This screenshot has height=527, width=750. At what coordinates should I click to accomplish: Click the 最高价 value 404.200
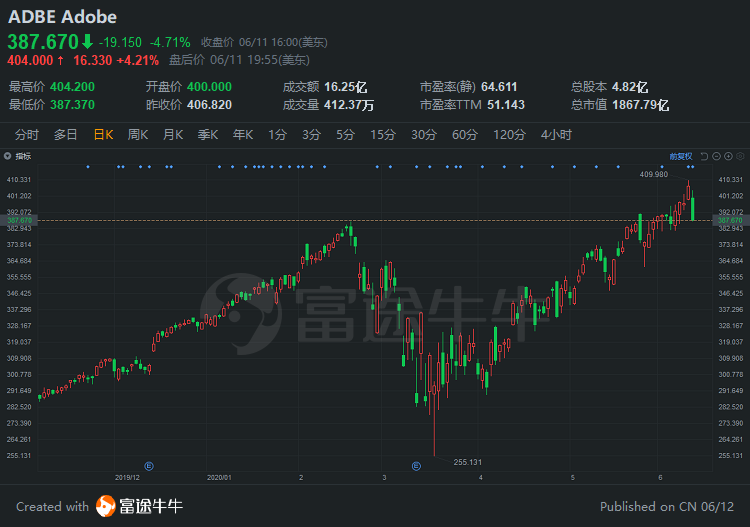72,87
